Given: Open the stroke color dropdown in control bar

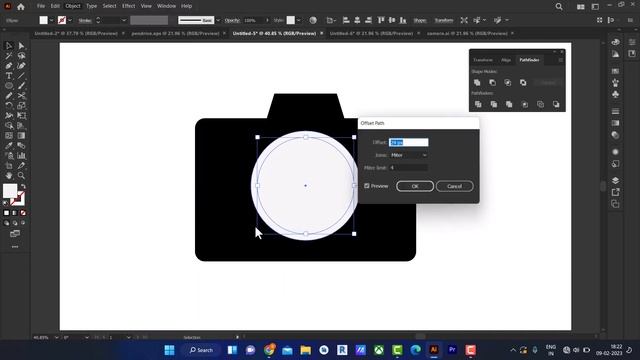Looking at the screenshot, I should coord(70,20).
